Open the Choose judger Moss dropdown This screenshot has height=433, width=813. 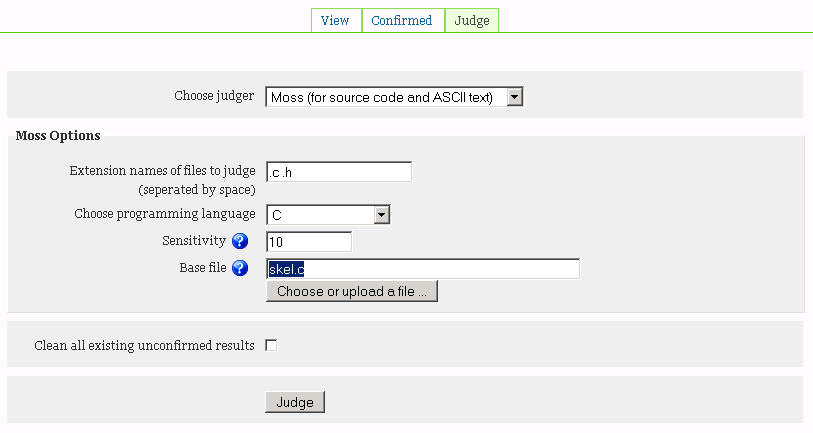(394, 97)
